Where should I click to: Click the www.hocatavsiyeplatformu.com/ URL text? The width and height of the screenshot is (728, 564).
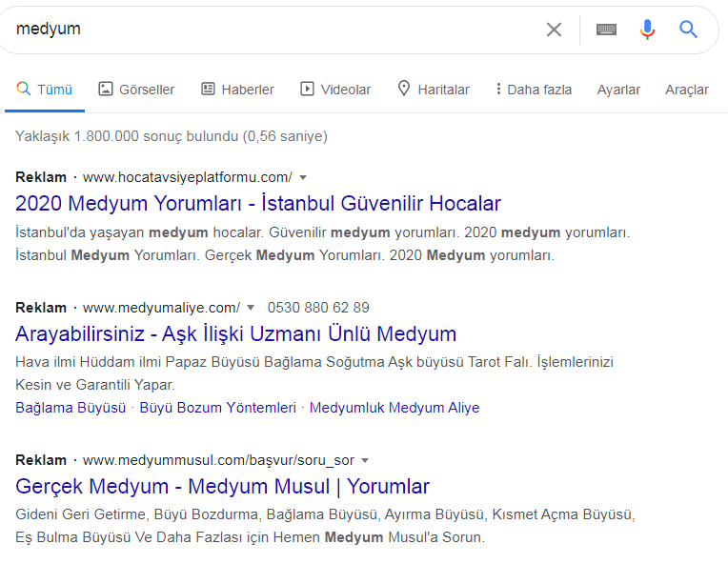coord(188,177)
